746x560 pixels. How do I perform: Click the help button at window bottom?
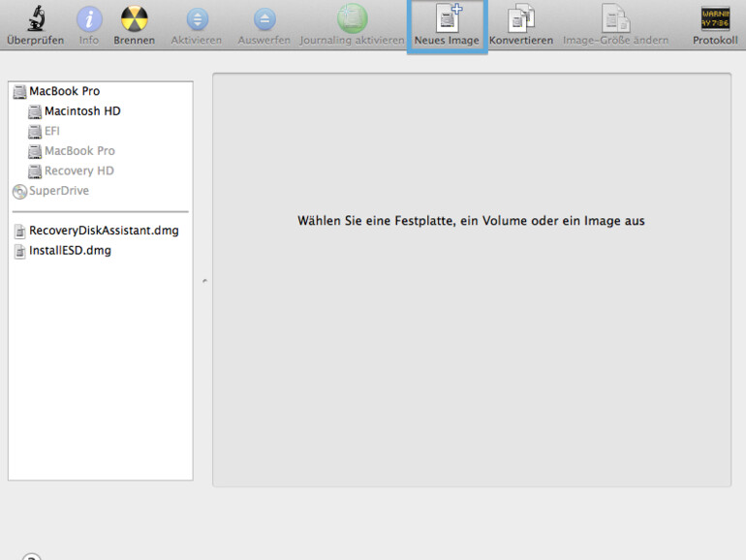[31, 557]
